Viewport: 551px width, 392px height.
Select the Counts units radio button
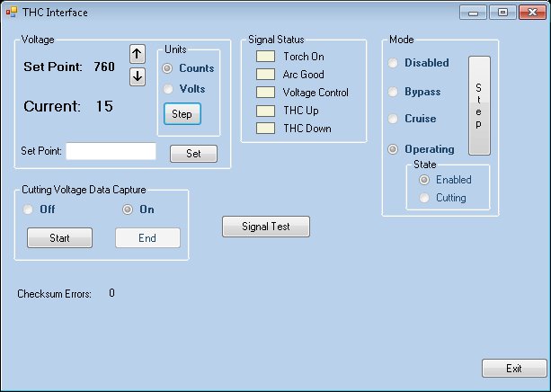point(167,68)
